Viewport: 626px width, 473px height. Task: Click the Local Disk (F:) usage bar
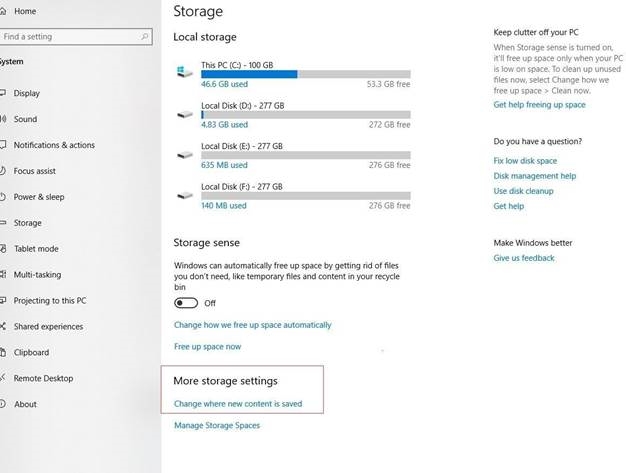[305, 196]
